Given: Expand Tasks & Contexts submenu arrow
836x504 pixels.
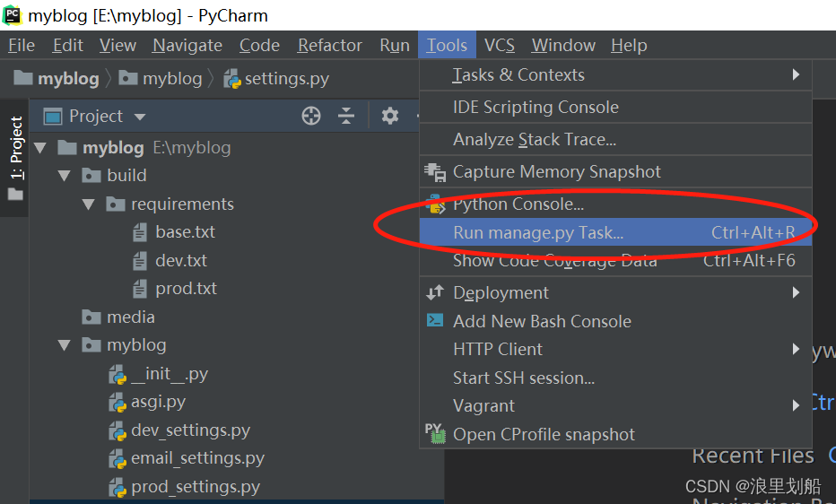Looking at the screenshot, I should click(x=796, y=74).
